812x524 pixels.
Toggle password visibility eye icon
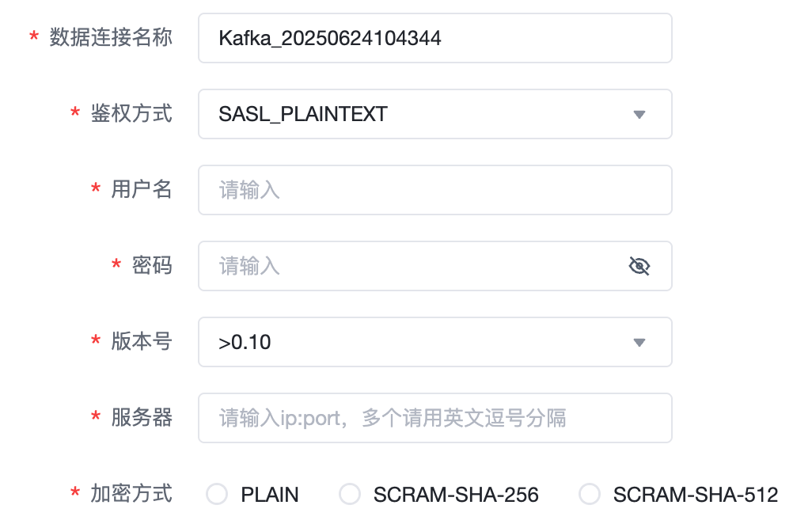tap(639, 266)
